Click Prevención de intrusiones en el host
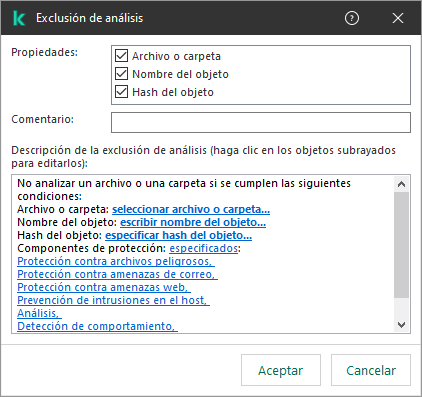The width and height of the screenshot is (422, 397). pyautogui.click(x=113, y=300)
